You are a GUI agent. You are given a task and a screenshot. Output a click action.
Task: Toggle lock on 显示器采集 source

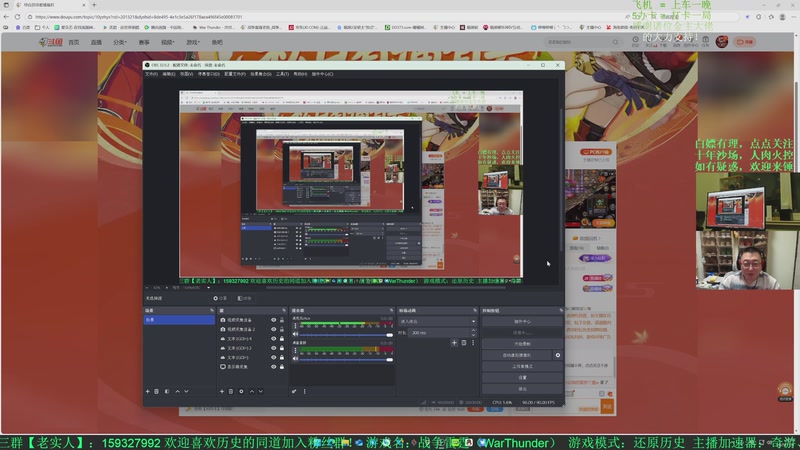coord(282,366)
